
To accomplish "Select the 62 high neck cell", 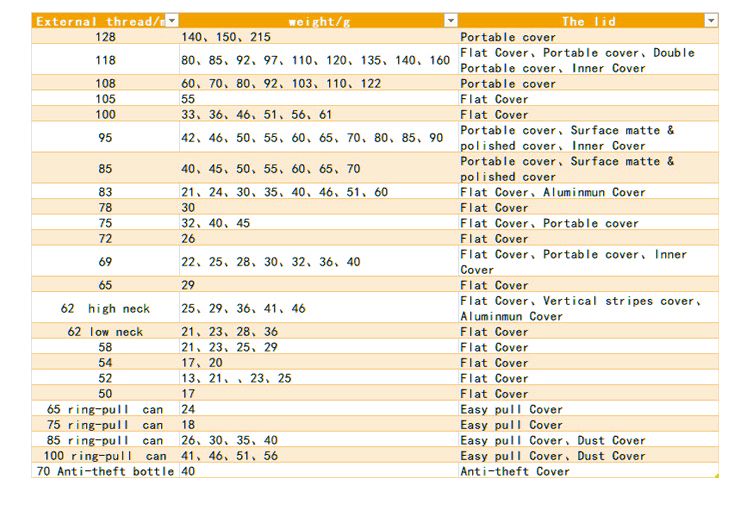I will 105,309.
